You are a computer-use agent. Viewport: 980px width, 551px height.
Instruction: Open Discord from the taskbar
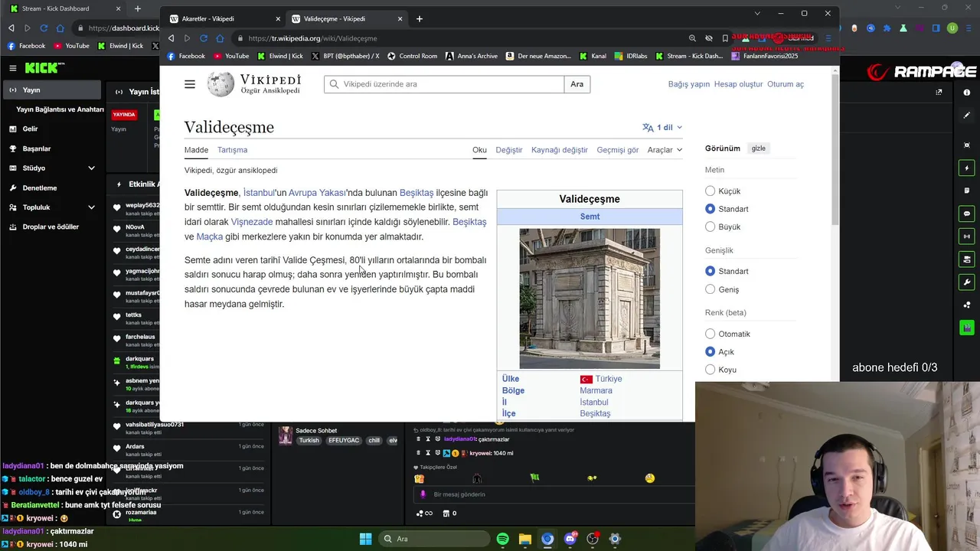point(570,539)
